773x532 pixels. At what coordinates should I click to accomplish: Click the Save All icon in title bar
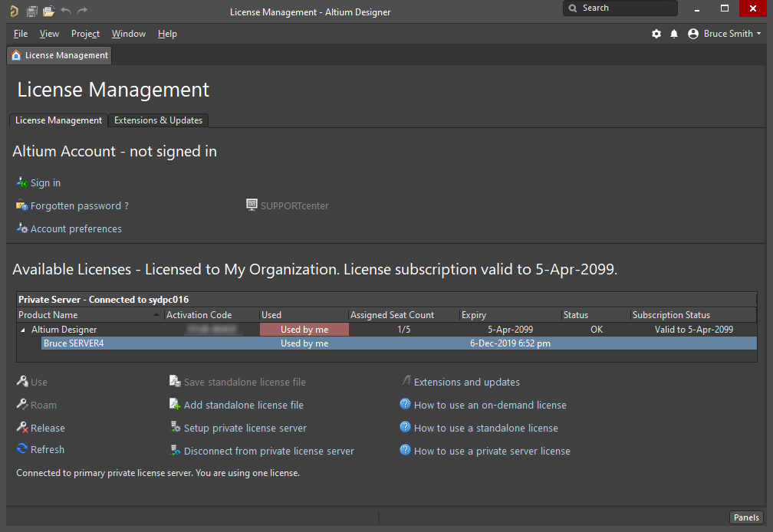(31, 11)
